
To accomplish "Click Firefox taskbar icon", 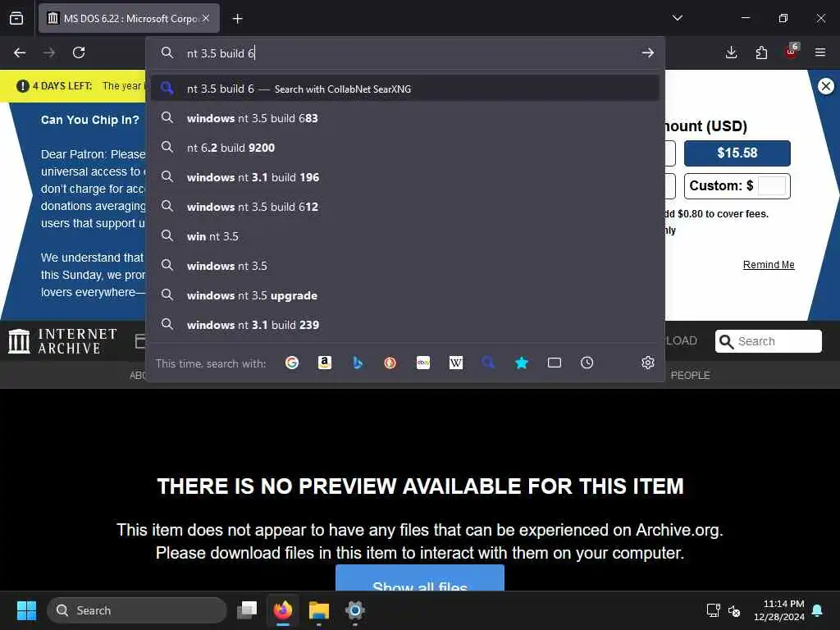I will [283, 610].
